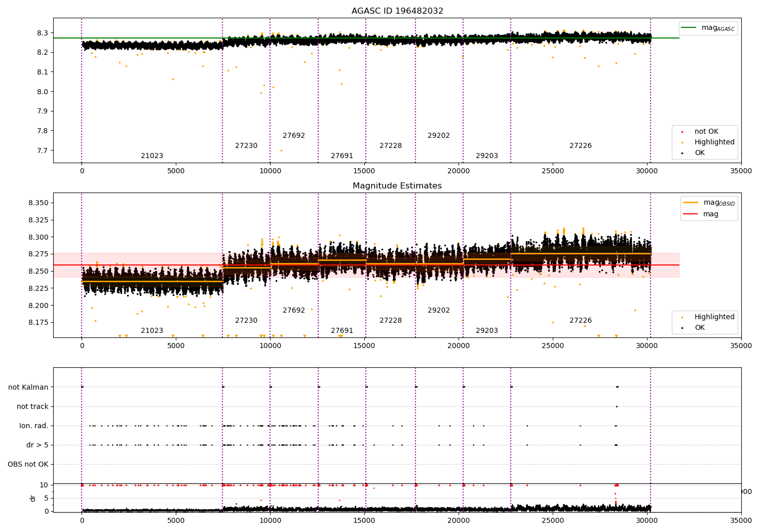Click the 8.3 y-axis tick label
The width and height of the screenshot is (760, 532).
point(43,33)
